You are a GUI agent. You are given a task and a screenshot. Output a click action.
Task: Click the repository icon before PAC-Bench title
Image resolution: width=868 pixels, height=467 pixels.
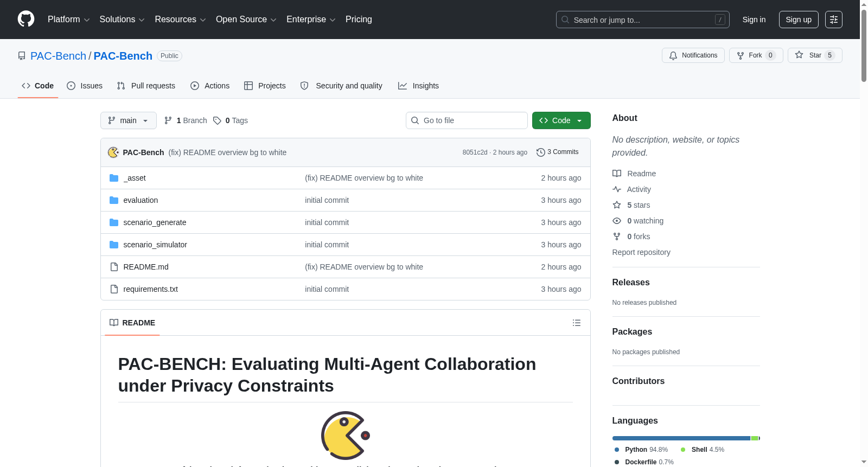coord(22,56)
